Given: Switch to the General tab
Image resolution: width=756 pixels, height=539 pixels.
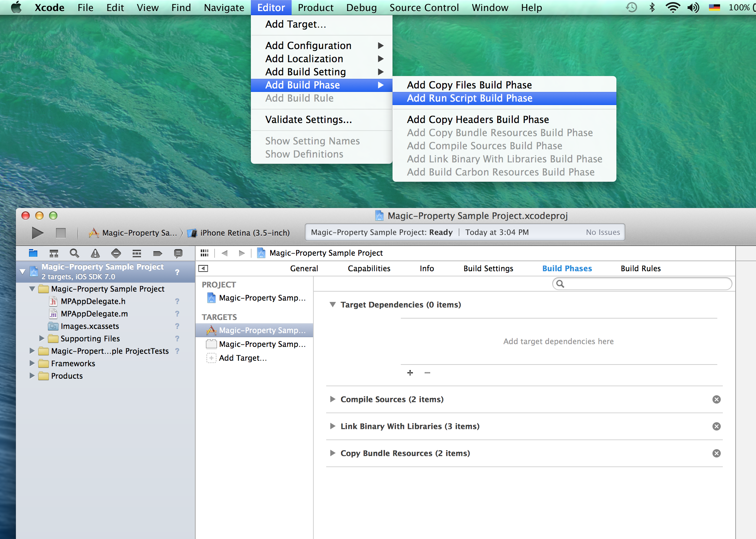Looking at the screenshot, I should 304,268.
